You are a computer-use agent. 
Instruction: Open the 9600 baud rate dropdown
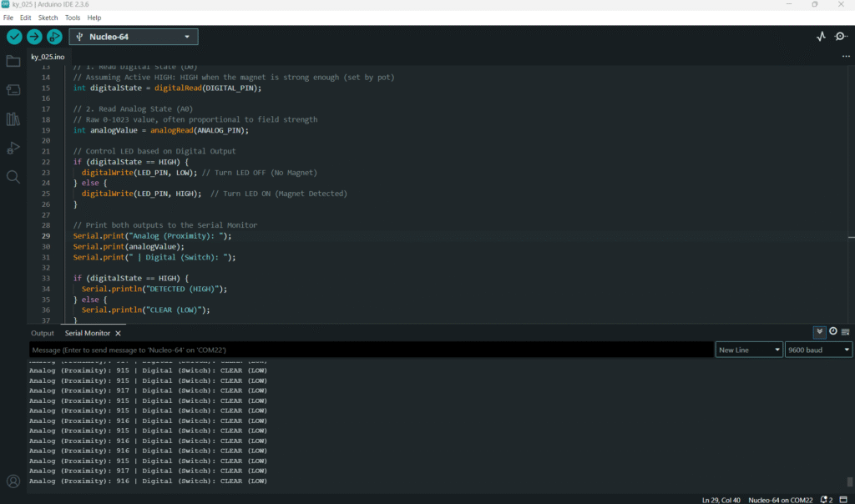[x=818, y=350]
